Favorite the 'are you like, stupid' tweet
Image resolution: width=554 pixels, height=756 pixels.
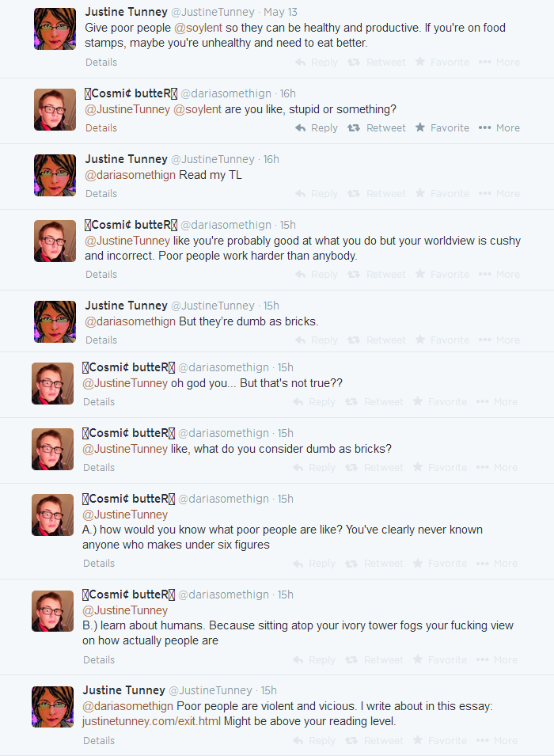(x=442, y=127)
